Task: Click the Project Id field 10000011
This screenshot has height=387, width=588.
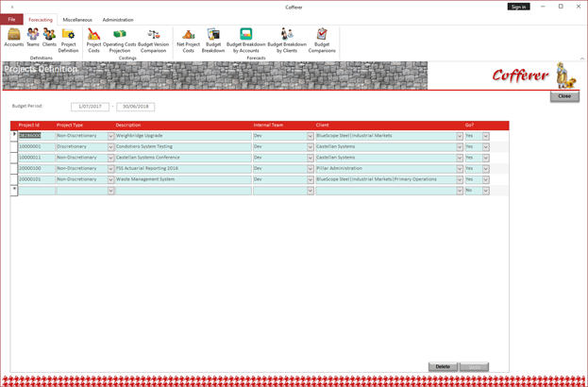Action: (x=37, y=158)
